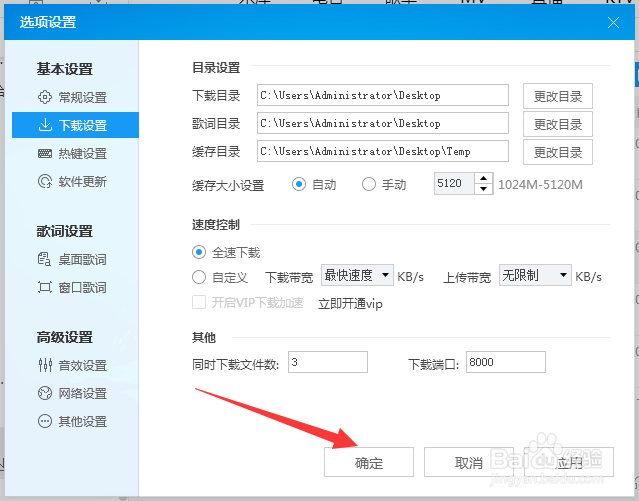Focus the 下载目录 path field
The image size is (639, 501).
tap(383, 95)
